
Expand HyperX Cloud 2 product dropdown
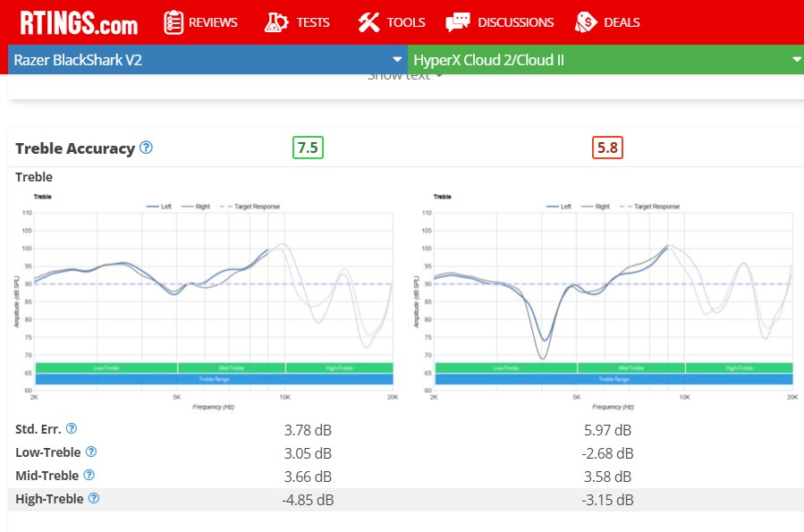[797, 59]
